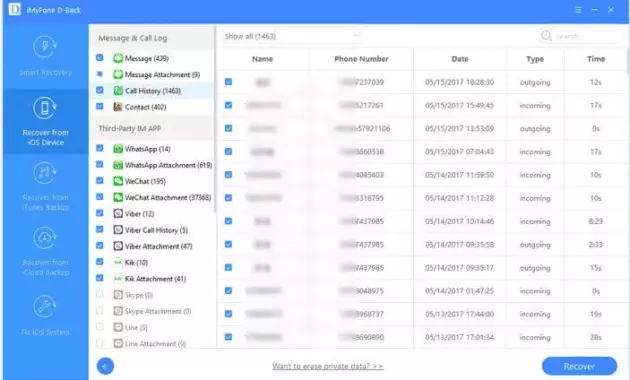Click the Name column header

(262, 59)
